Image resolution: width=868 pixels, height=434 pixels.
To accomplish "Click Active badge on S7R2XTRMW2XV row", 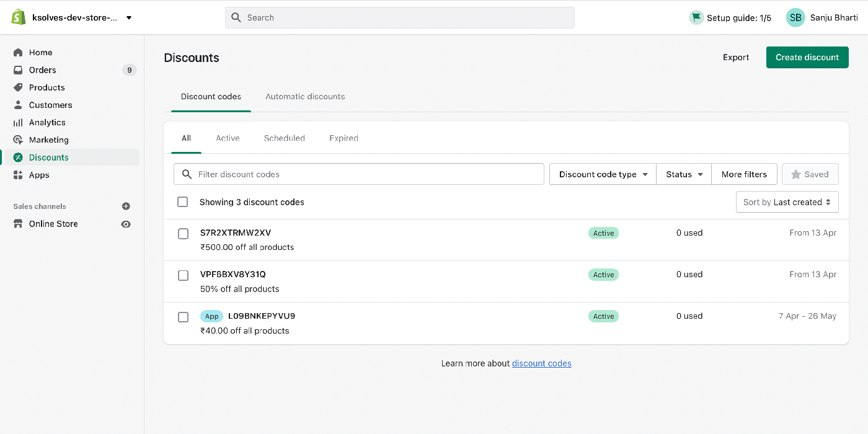I will (603, 233).
